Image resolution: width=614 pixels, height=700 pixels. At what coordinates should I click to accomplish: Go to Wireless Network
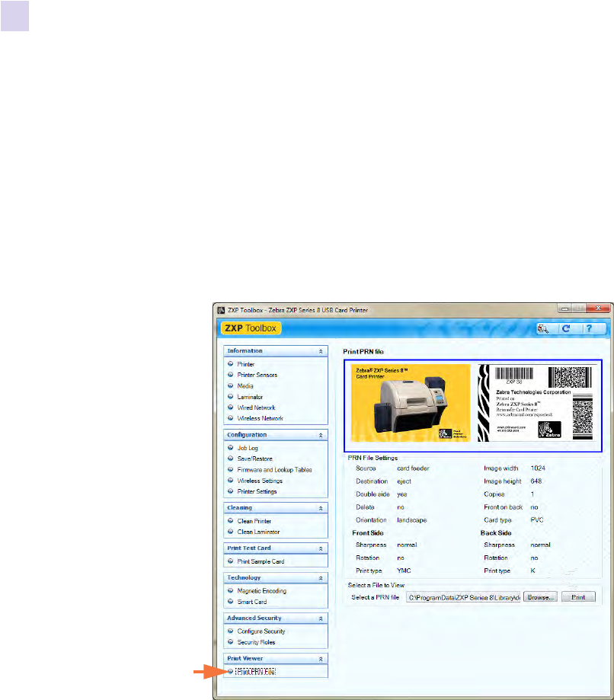261,418
